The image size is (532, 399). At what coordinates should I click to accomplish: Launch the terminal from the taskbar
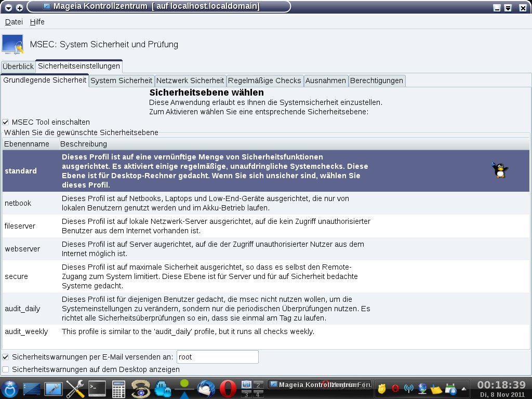97,389
